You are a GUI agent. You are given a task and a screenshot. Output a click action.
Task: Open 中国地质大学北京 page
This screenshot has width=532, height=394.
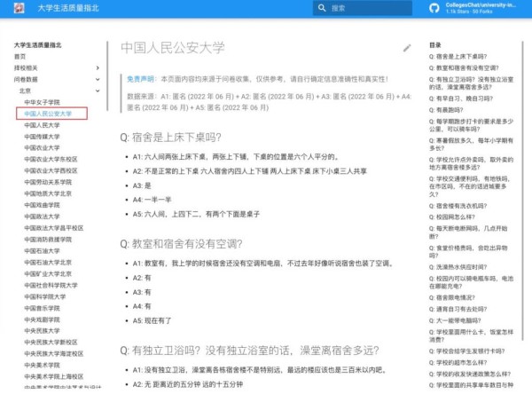pyautogui.click(x=48, y=193)
